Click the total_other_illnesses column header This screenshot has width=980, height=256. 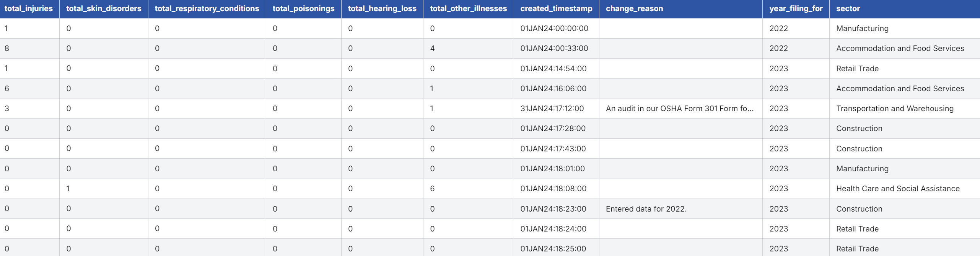coord(468,8)
